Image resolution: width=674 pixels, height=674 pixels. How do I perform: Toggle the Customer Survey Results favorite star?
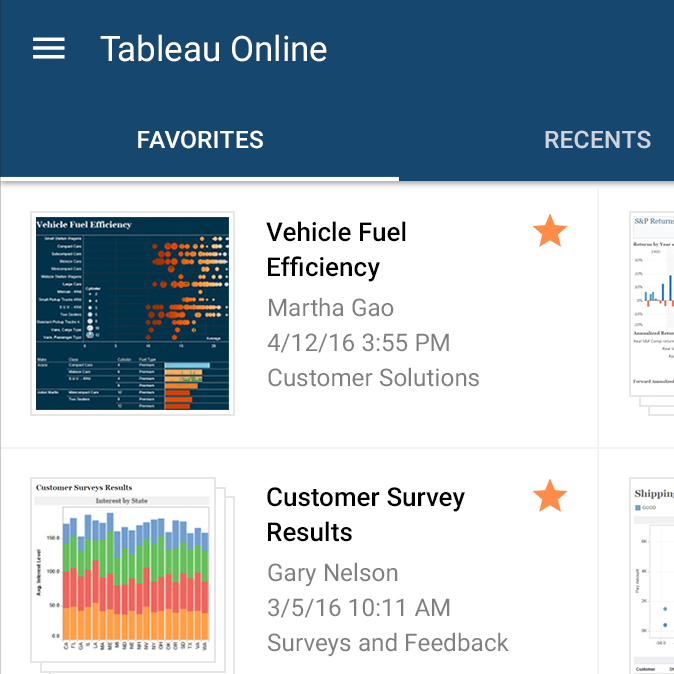click(549, 495)
